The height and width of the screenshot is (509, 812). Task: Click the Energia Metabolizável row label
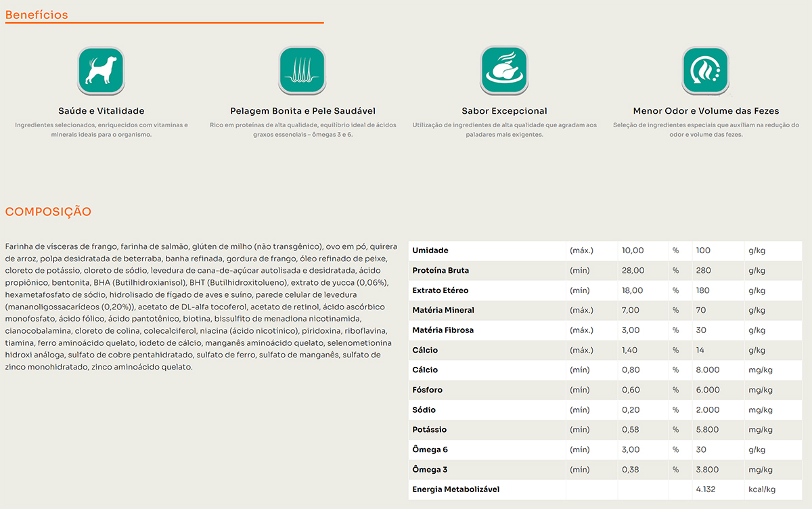pos(455,489)
